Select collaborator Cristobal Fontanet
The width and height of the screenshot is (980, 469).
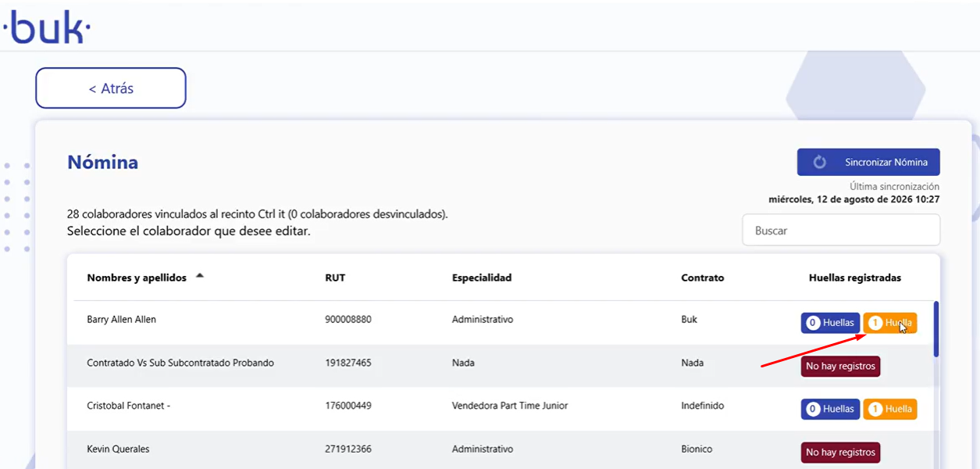[128, 406]
